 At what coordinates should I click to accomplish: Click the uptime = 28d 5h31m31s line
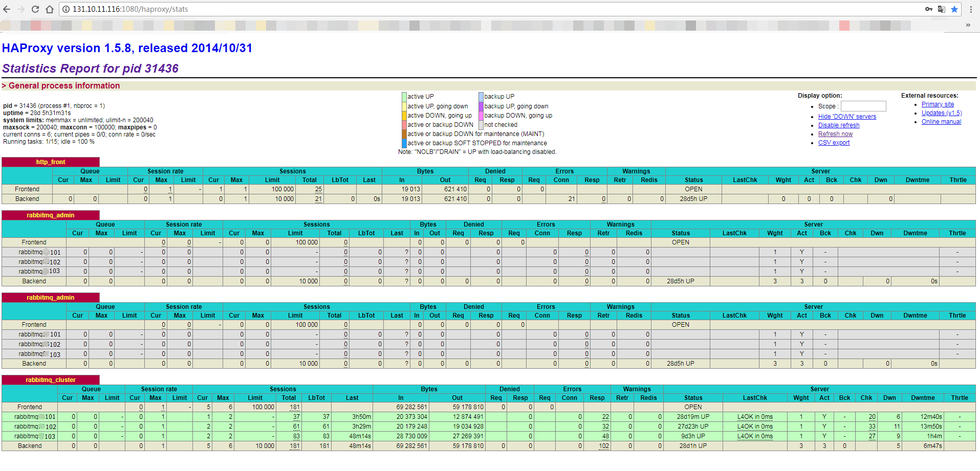pos(37,113)
